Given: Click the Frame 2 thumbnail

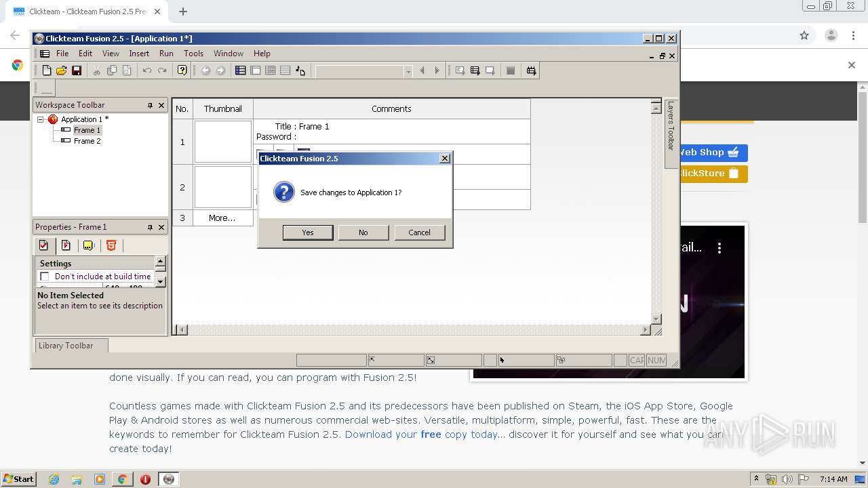Looking at the screenshot, I should (x=223, y=187).
